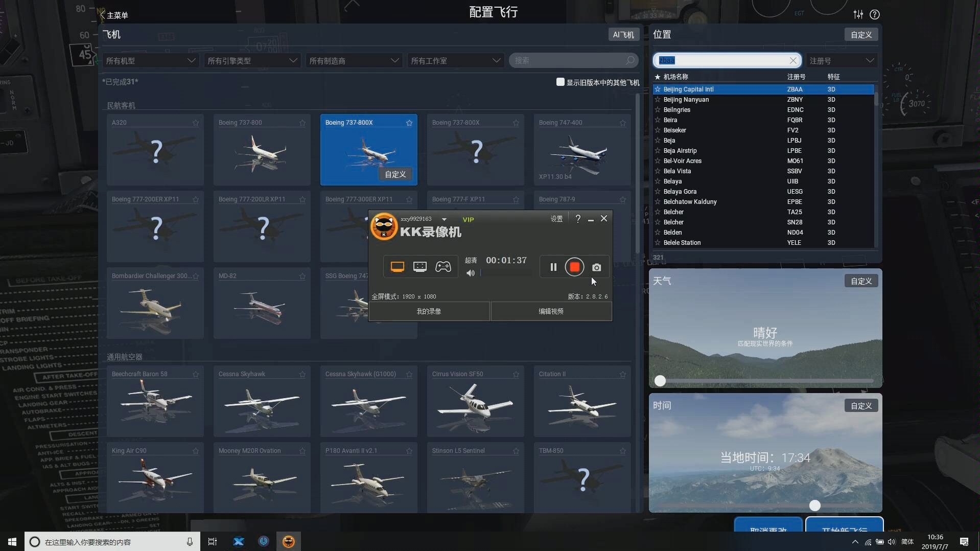This screenshot has width=980, height=551.
Task: Open the help question mark icon beside the settings sliders
Action: coord(875,14)
